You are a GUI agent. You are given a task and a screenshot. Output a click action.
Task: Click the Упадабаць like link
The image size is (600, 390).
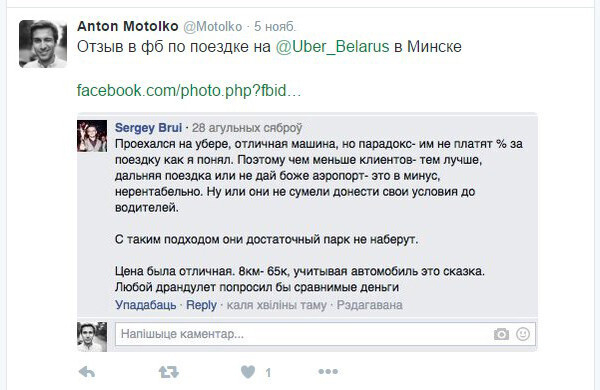(146, 305)
